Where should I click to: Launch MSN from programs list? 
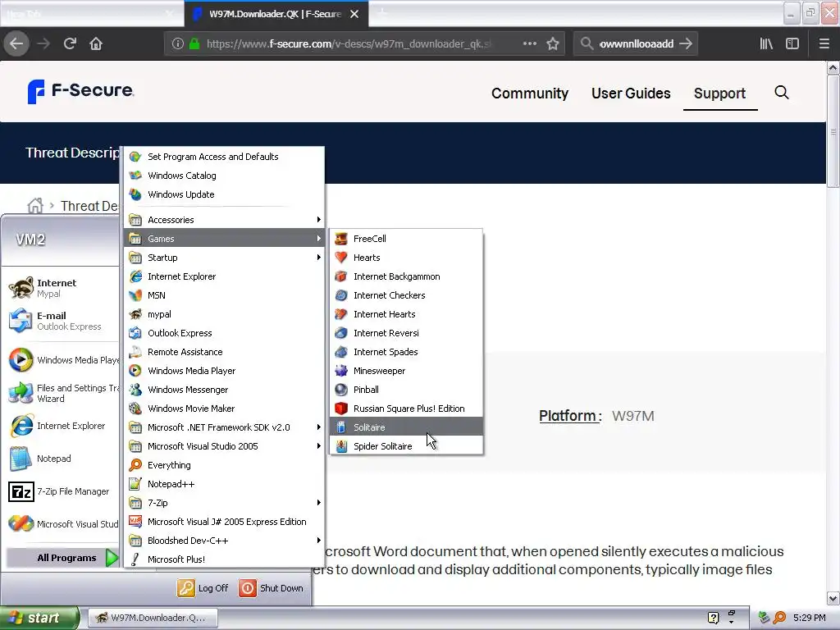224,294
